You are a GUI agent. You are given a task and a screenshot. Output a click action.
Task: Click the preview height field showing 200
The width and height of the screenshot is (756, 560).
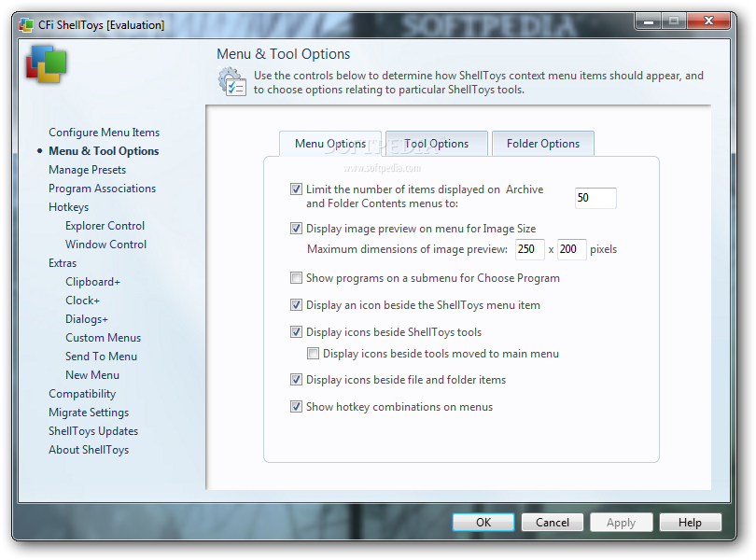(572, 249)
